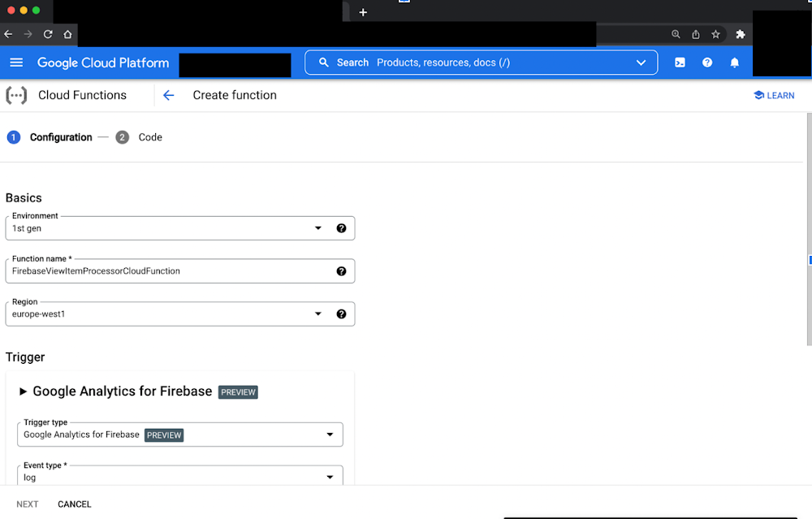Open the Trigger type dropdown

click(180, 435)
